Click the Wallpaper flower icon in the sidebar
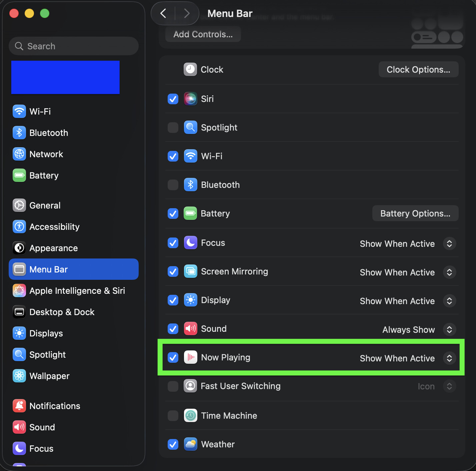The width and height of the screenshot is (476, 471). coord(19,376)
